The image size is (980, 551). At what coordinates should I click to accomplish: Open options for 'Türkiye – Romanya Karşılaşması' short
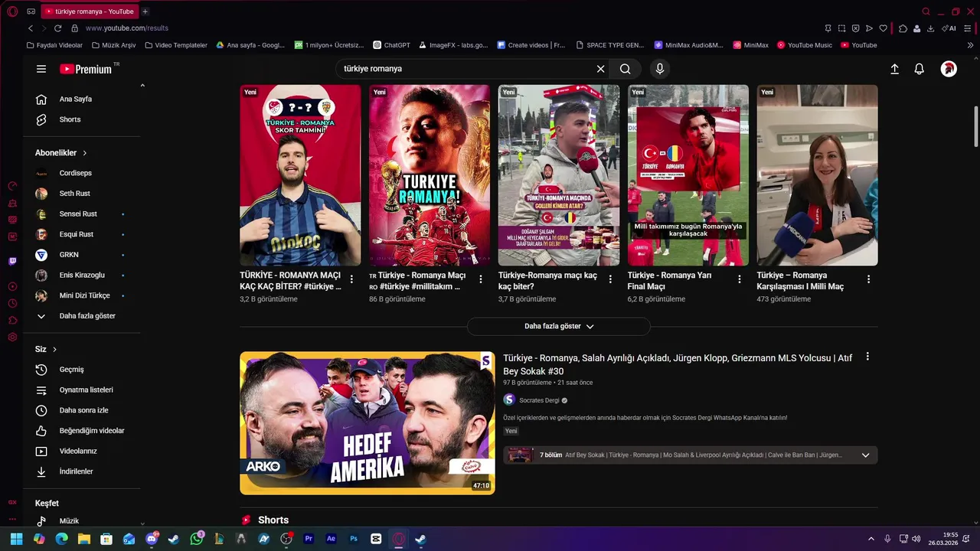(x=868, y=279)
